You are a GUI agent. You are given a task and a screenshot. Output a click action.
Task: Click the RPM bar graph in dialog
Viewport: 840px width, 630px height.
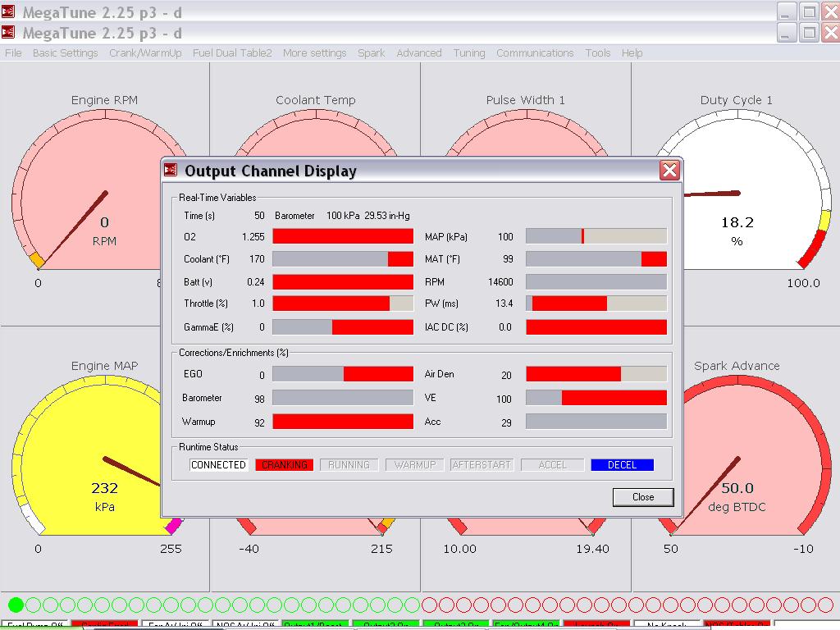[x=596, y=282]
